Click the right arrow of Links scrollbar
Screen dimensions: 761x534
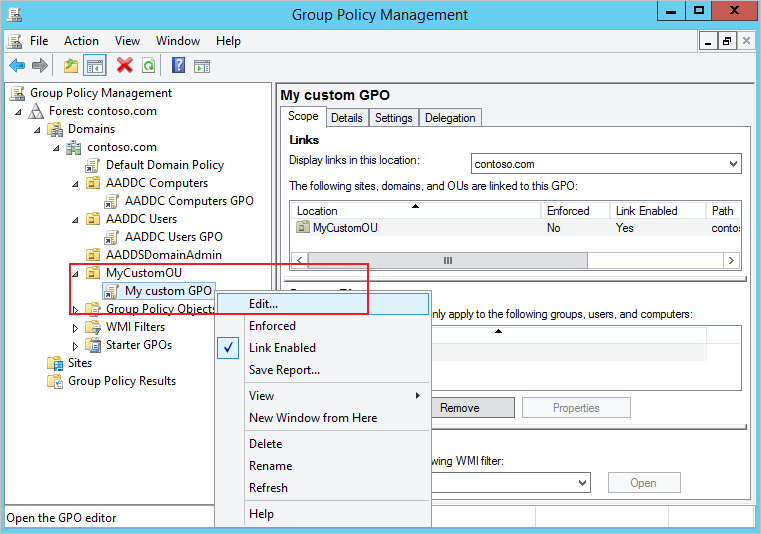731,260
